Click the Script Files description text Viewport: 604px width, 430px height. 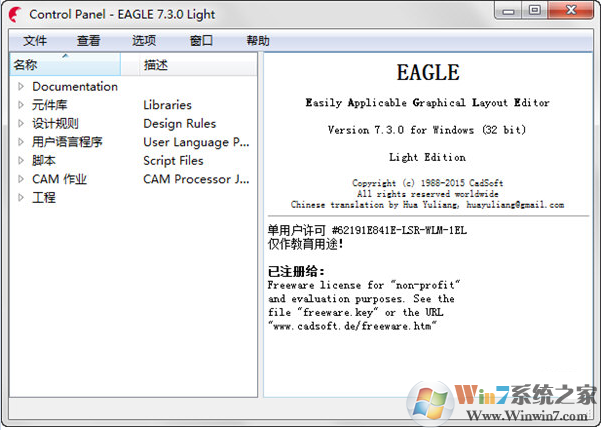[x=173, y=160]
